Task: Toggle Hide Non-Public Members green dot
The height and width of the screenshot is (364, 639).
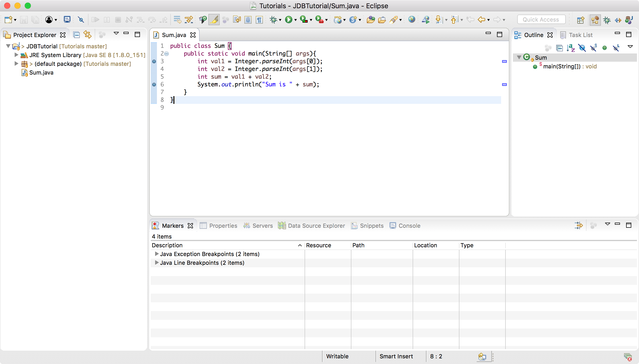Action: [605, 48]
